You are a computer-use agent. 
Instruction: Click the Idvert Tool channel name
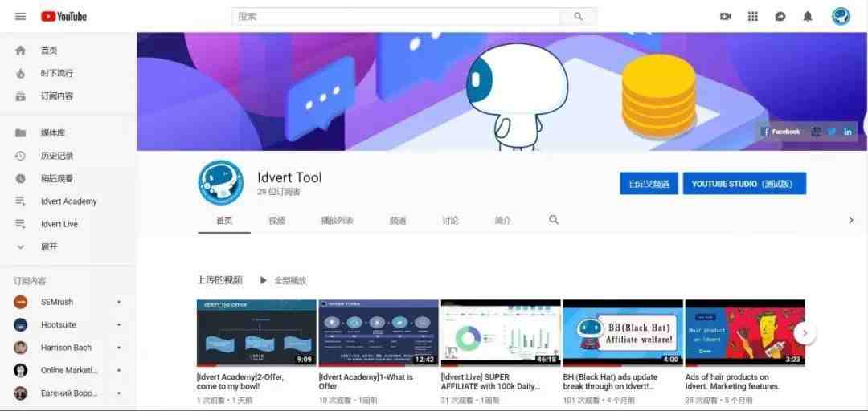tap(289, 177)
